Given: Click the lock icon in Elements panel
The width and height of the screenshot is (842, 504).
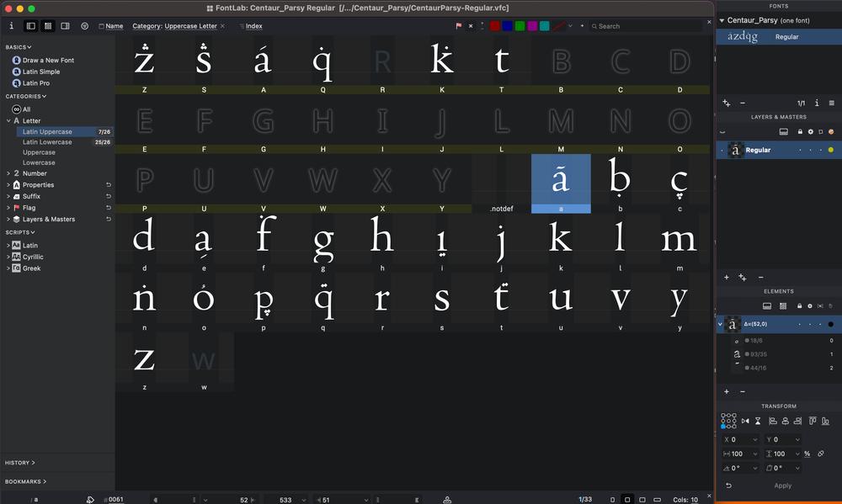Looking at the screenshot, I should (x=799, y=305).
